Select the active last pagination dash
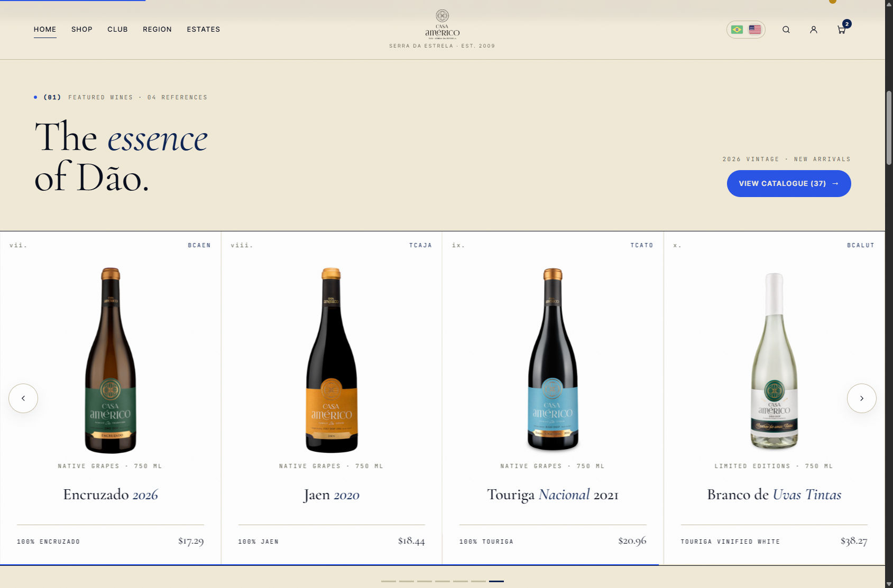893x588 pixels. pyautogui.click(x=496, y=581)
